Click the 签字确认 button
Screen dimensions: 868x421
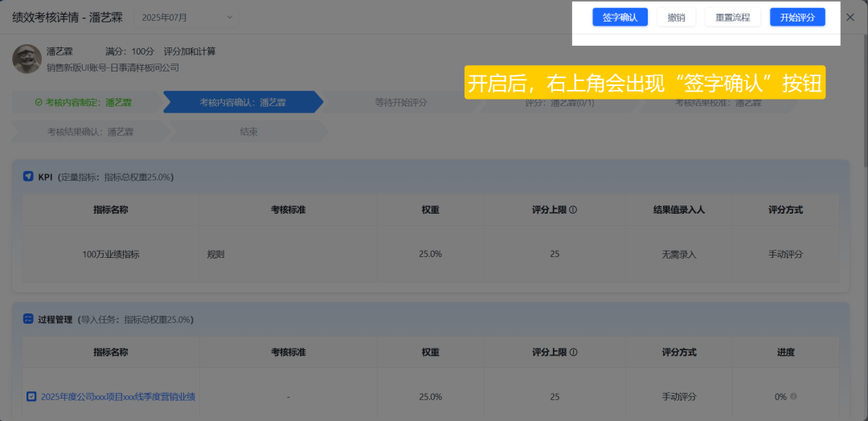point(620,17)
